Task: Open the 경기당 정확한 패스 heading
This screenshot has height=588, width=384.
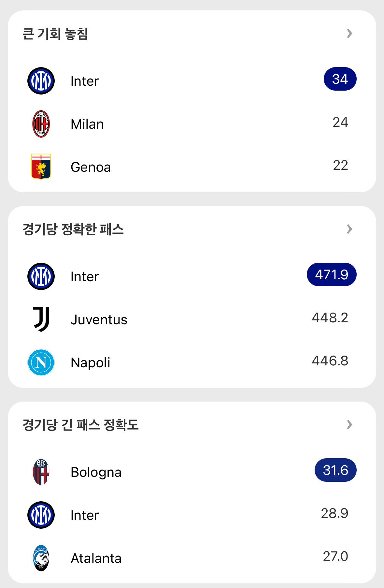Action: point(73,229)
